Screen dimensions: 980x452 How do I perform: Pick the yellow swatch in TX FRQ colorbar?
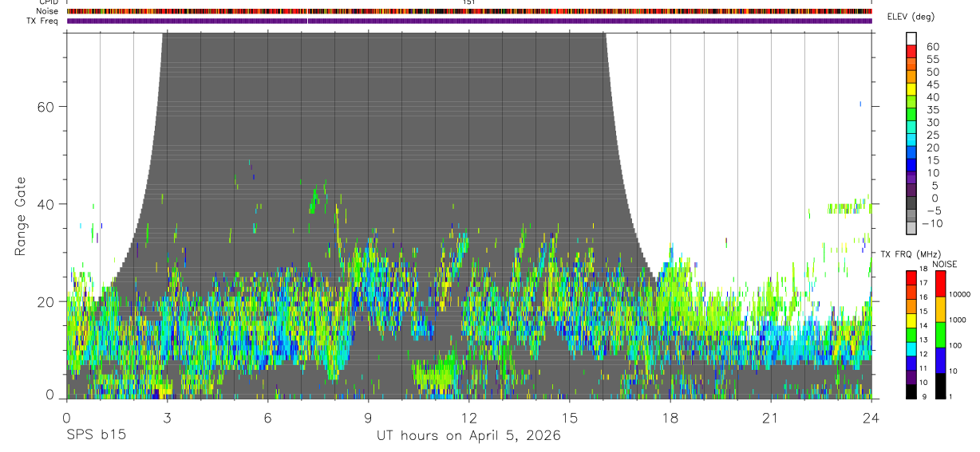coord(911,320)
